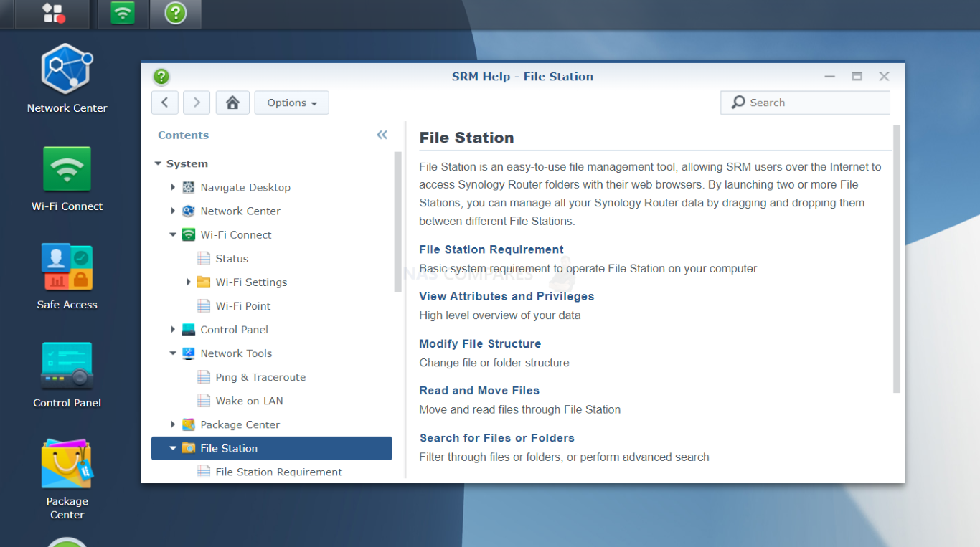Open Read and Move Files link

[x=479, y=391]
